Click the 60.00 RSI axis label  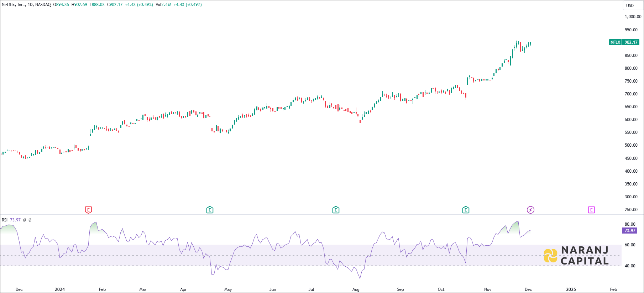point(630,245)
